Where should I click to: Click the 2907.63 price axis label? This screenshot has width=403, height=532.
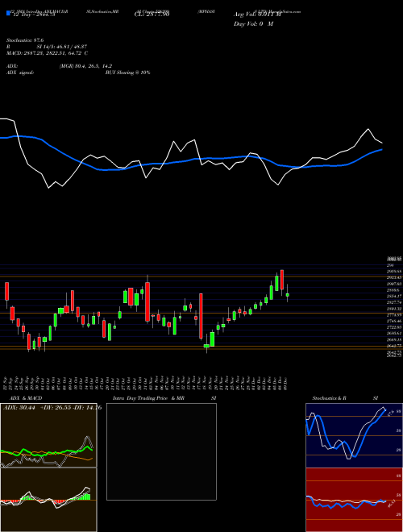point(394,284)
